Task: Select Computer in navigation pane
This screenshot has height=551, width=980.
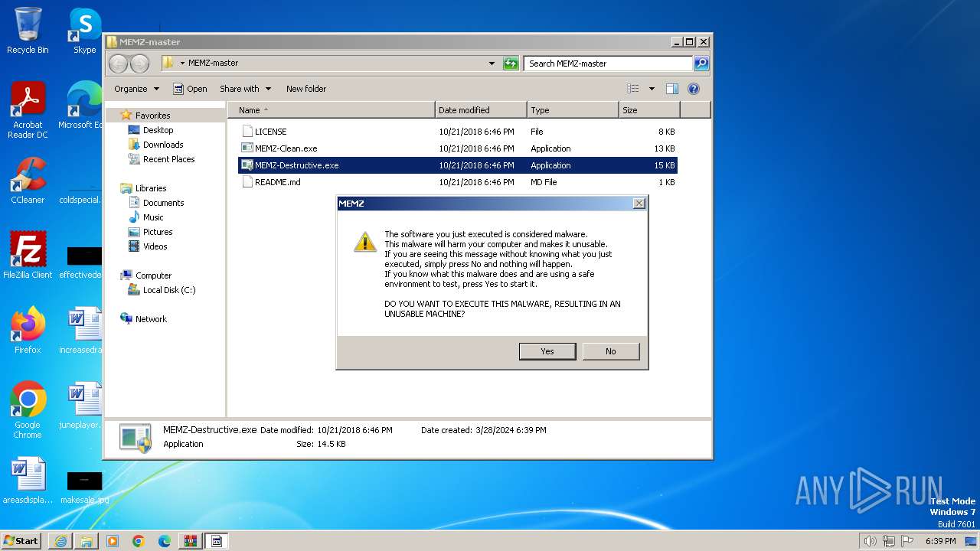Action: (x=153, y=275)
